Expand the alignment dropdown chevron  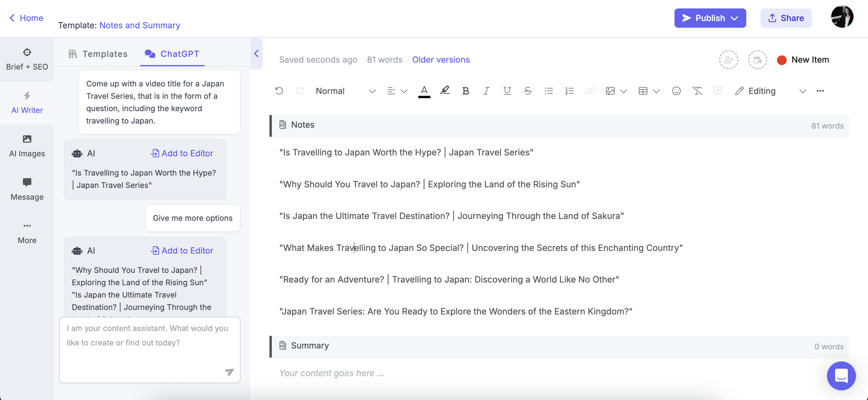pos(404,91)
